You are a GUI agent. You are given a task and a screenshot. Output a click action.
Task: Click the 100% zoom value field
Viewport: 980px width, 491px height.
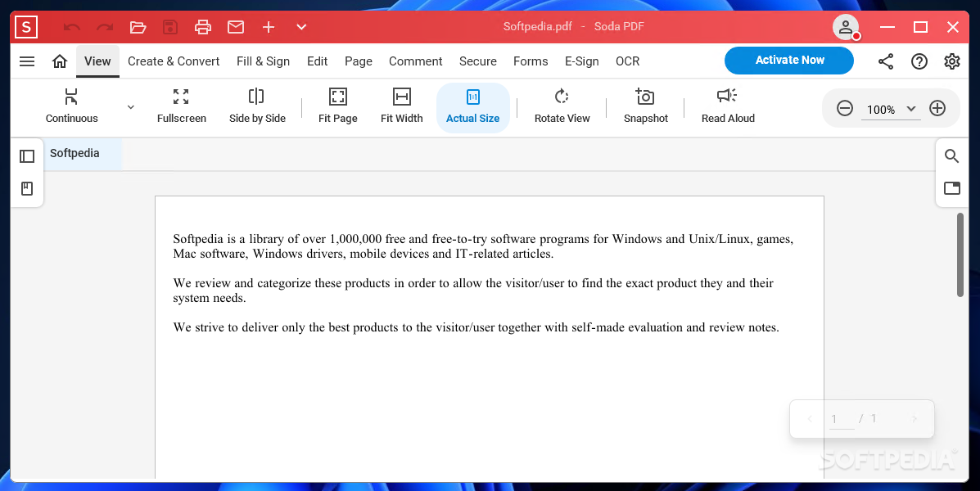tap(881, 110)
